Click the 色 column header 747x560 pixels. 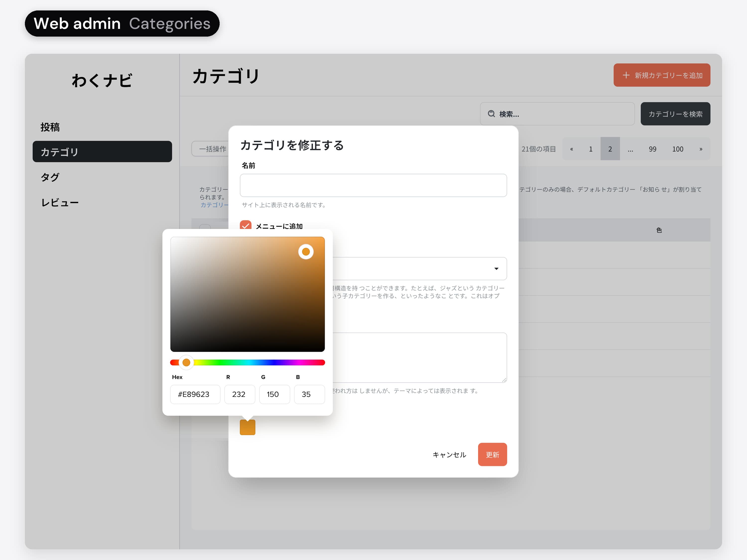(x=659, y=230)
